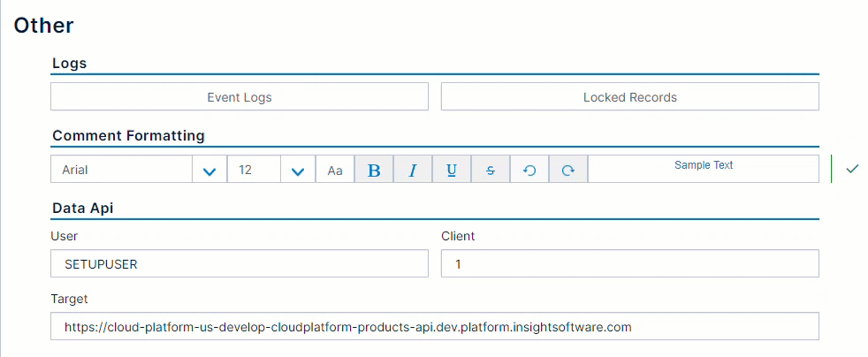The image size is (868, 357).
Task: Open the Locked Records log
Action: 629,97
